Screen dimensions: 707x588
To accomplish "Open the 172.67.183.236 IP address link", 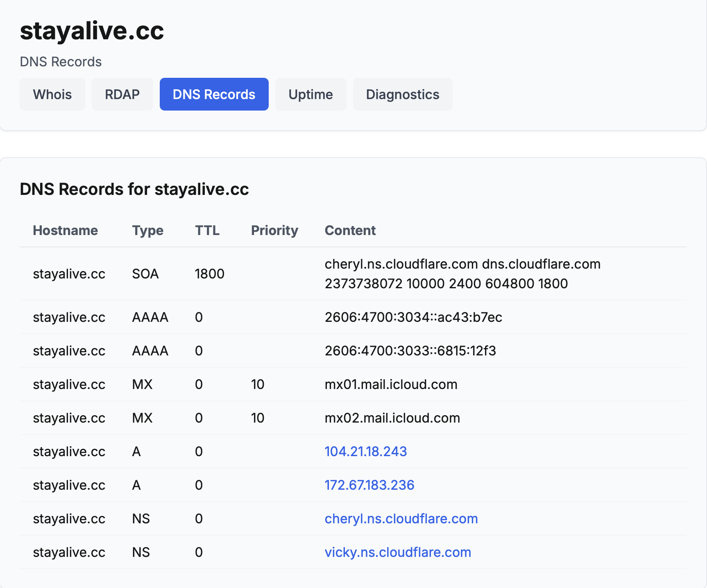I will coord(369,485).
